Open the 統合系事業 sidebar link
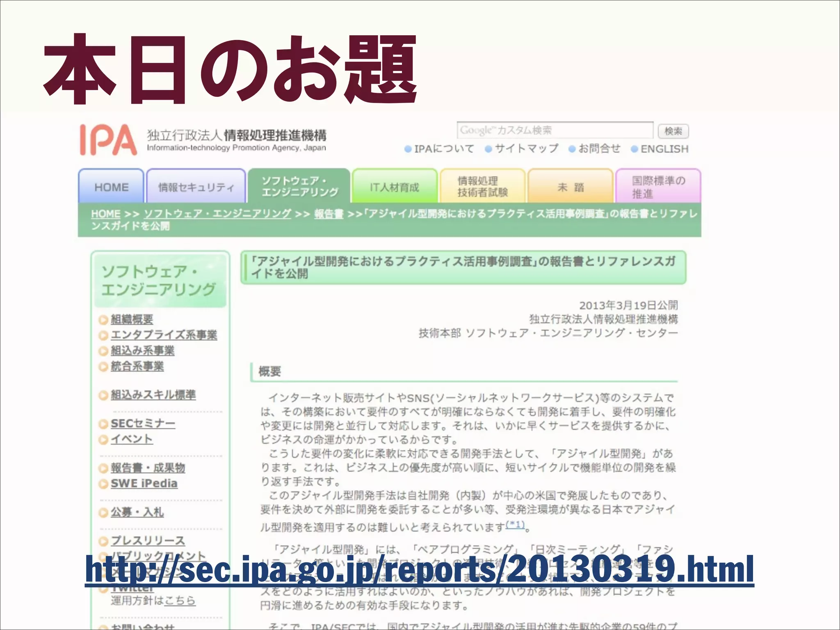Screen dimensions: 840x630 (137, 366)
